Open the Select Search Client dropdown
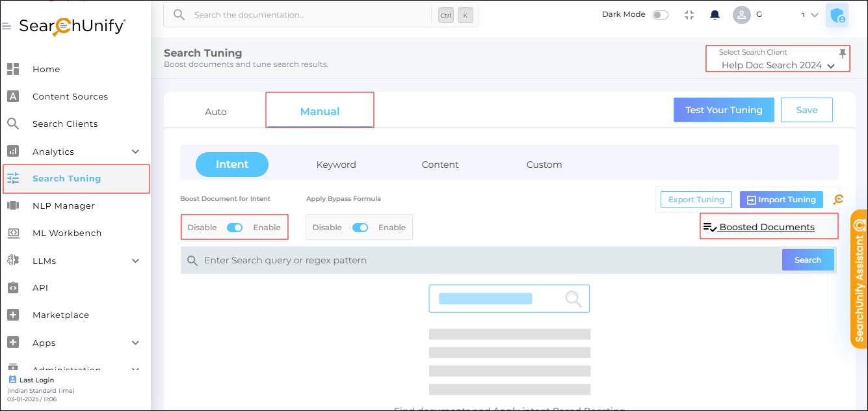868x411 pixels. click(777, 65)
